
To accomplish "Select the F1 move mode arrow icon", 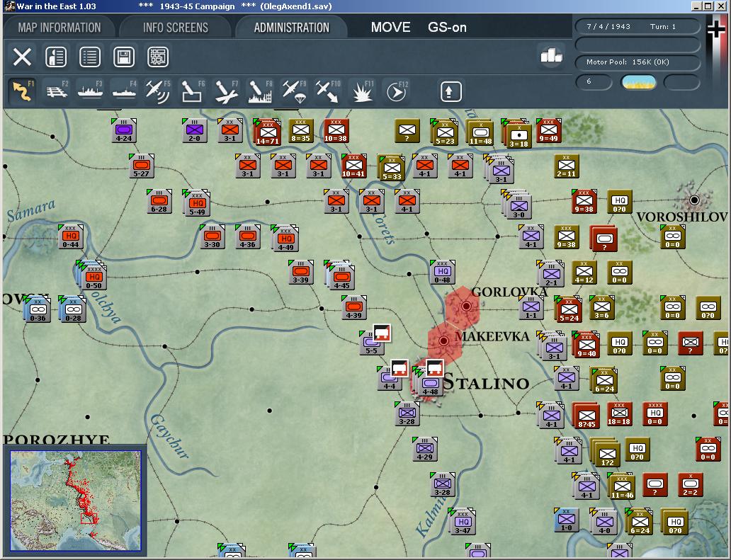I will tap(22, 91).
